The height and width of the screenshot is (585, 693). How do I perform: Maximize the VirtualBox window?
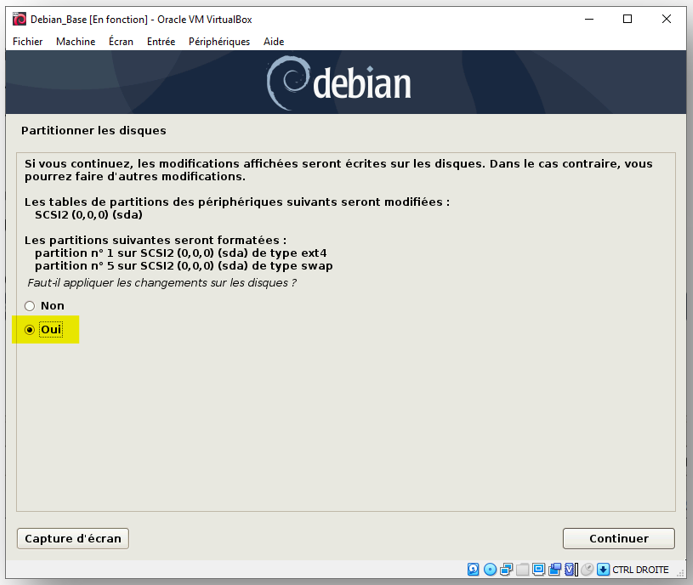(627, 19)
